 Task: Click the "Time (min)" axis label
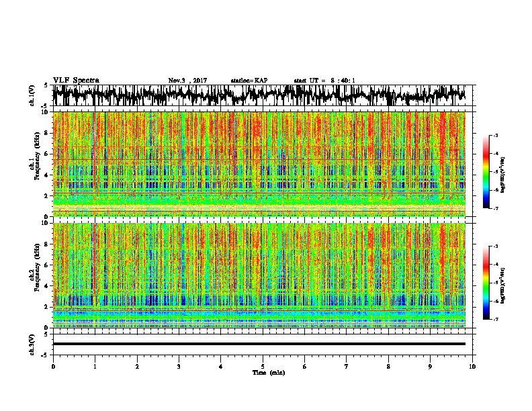[269, 373]
